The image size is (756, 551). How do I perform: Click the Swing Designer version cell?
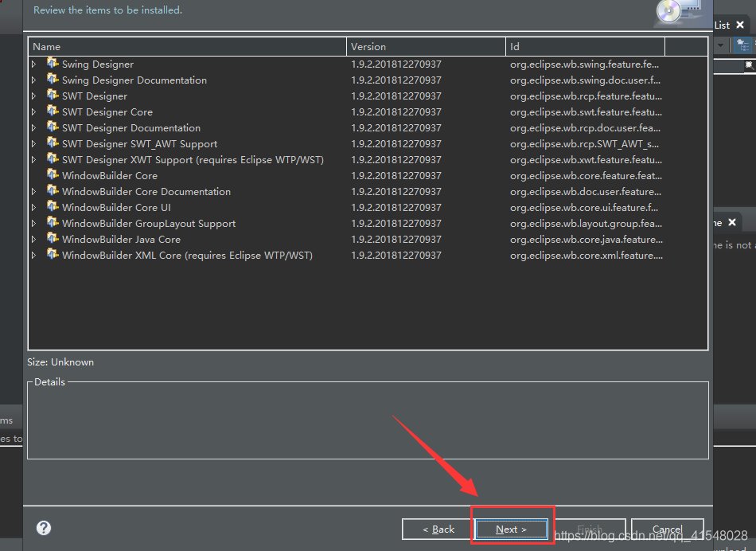396,64
